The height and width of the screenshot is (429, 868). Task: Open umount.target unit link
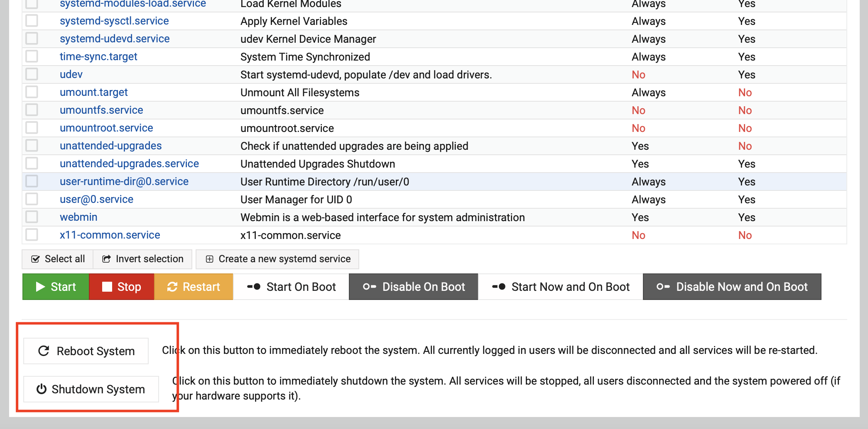pyautogui.click(x=94, y=93)
